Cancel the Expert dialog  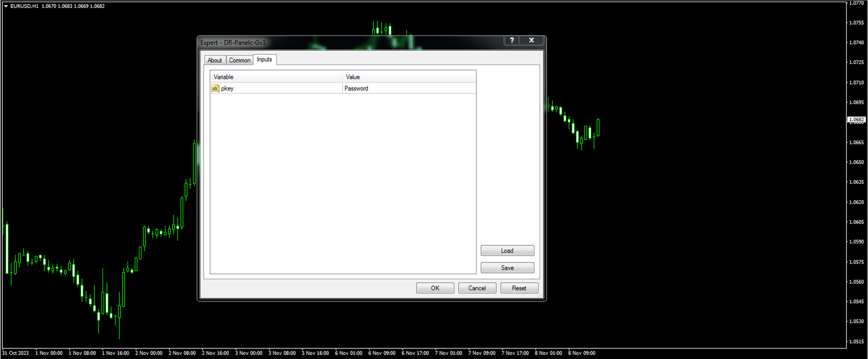pos(477,288)
